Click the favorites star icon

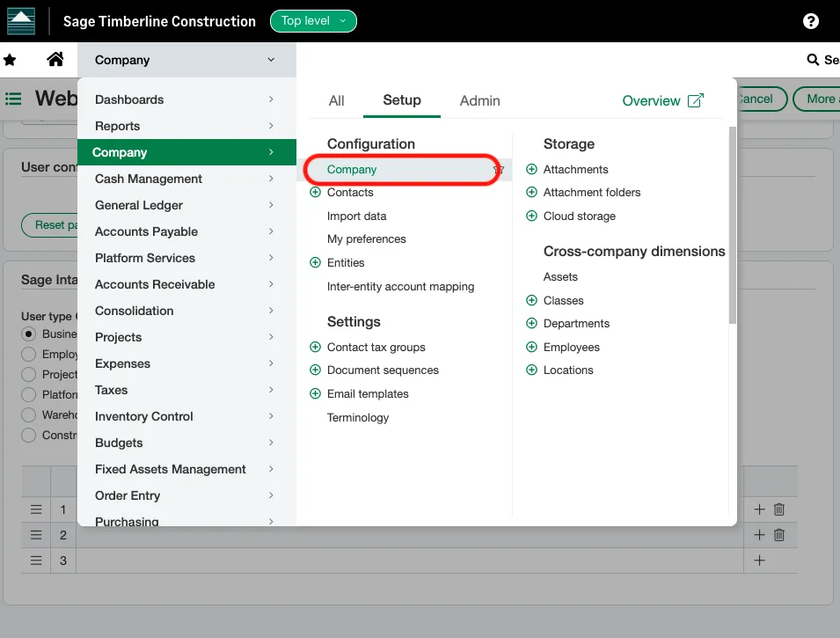[x=10, y=60]
